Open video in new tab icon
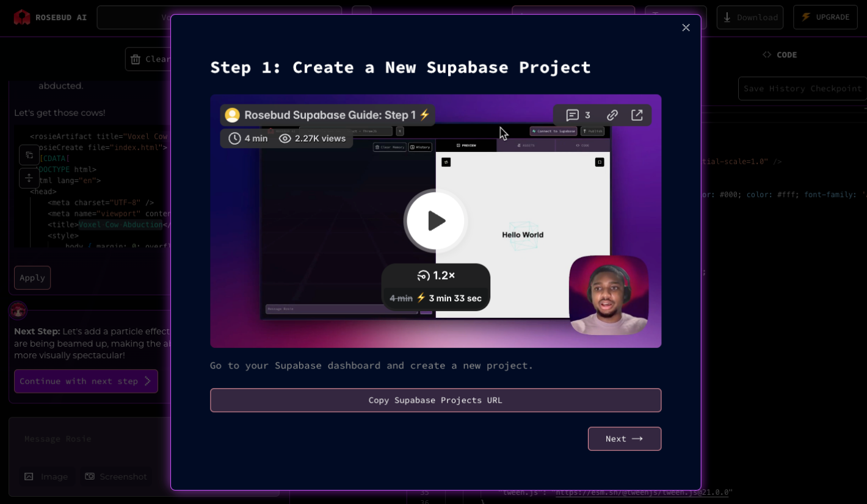Image resolution: width=867 pixels, height=504 pixels. (x=637, y=115)
